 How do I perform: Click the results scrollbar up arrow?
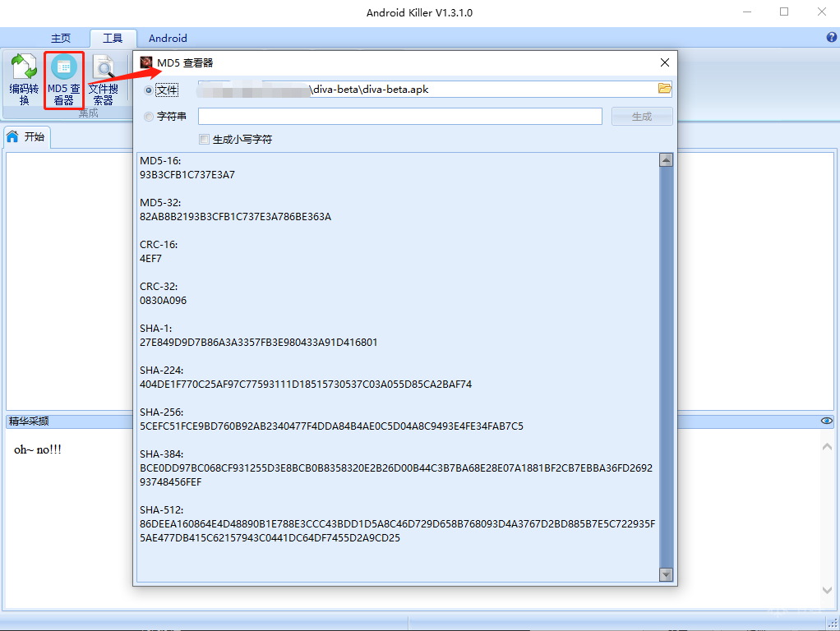click(x=666, y=159)
